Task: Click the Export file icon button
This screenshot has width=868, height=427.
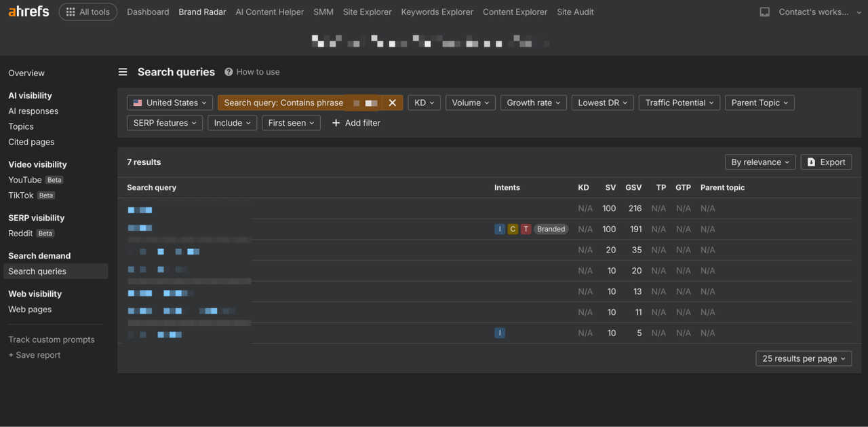Action: tap(811, 162)
